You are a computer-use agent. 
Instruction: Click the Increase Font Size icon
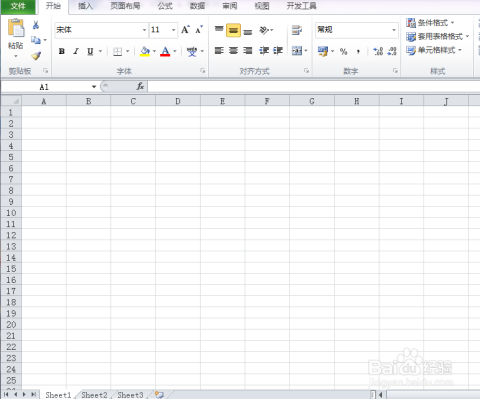[x=185, y=30]
